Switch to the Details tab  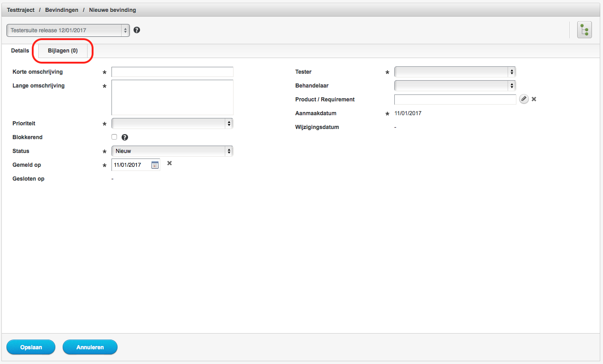pyautogui.click(x=20, y=51)
